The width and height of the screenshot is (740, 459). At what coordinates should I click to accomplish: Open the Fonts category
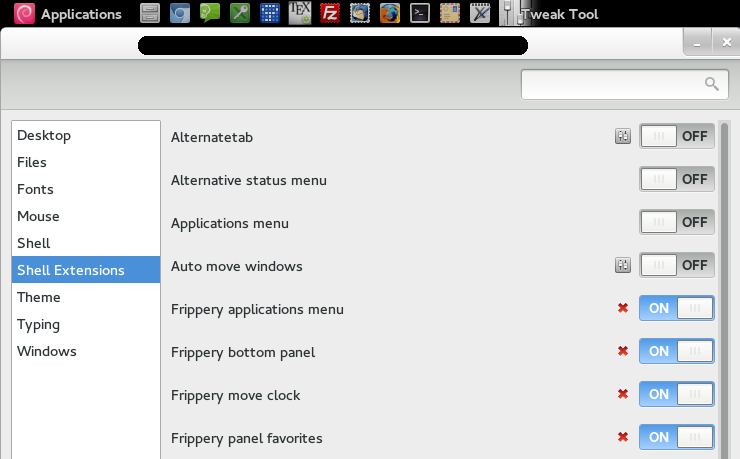(x=86, y=189)
